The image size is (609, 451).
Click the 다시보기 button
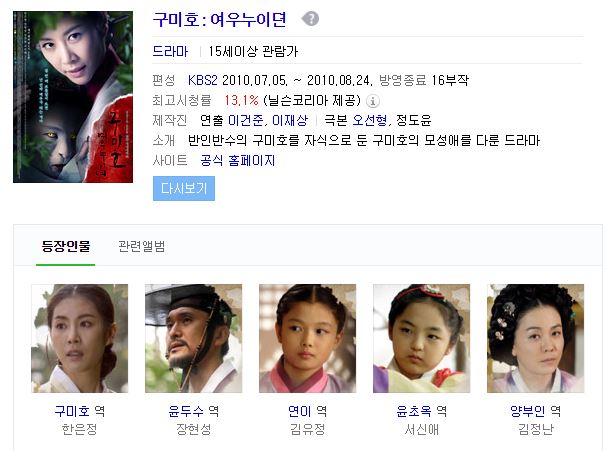coord(184,188)
